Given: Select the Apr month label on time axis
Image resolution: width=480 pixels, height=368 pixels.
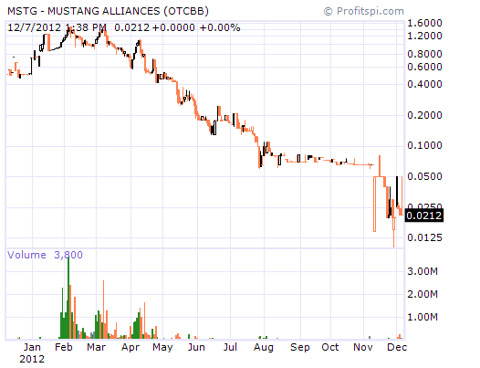Looking at the screenshot, I should [x=130, y=348].
